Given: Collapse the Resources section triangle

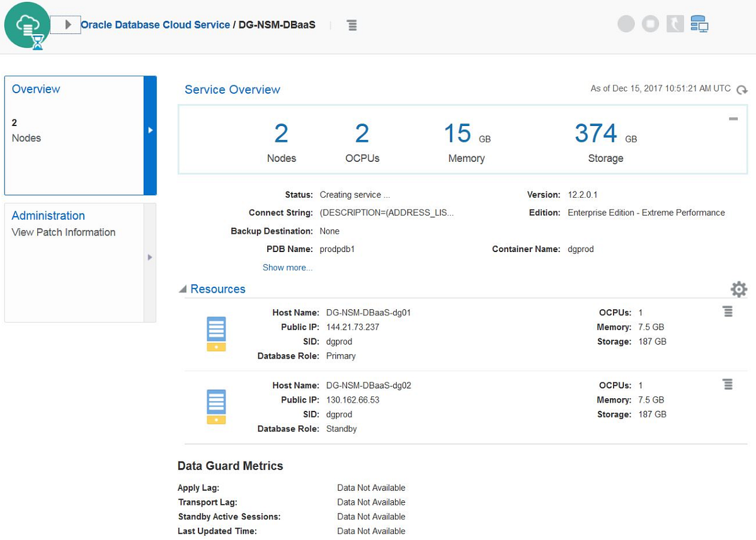Looking at the screenshot, I should coord(183,289).
